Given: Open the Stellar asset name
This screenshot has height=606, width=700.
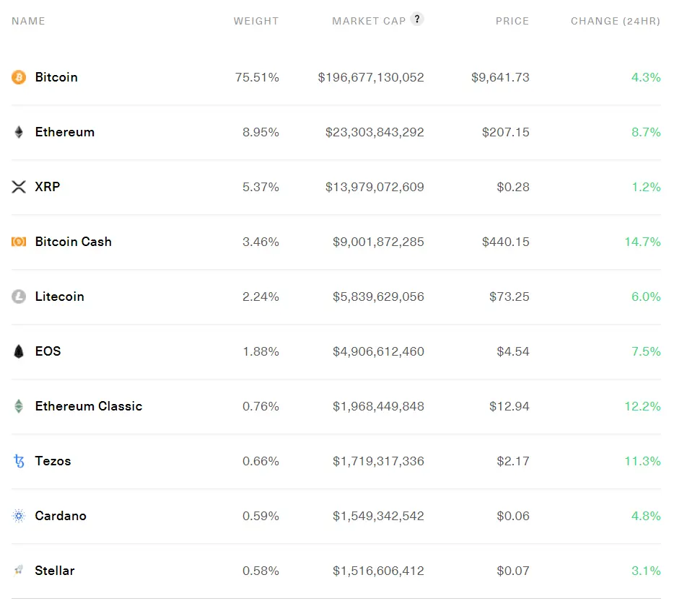Looking at the screenshot, I should 54,571.
